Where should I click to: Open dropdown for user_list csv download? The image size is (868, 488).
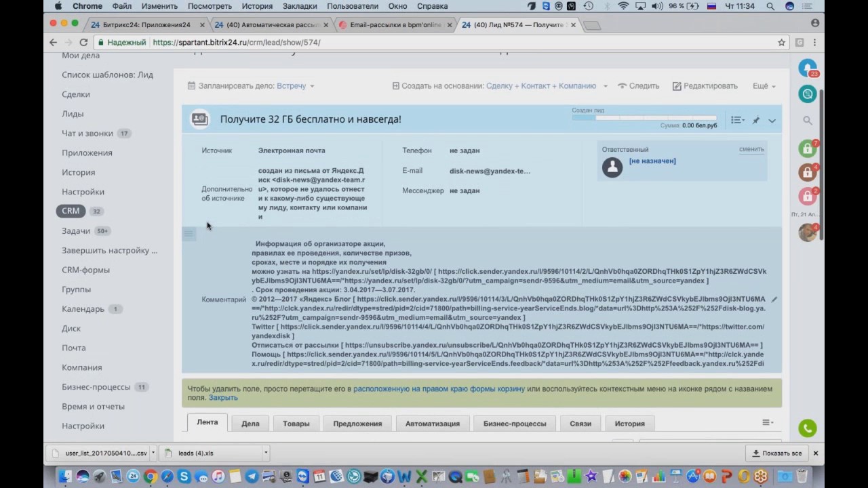pyautogui.click(x=154, y=453)
